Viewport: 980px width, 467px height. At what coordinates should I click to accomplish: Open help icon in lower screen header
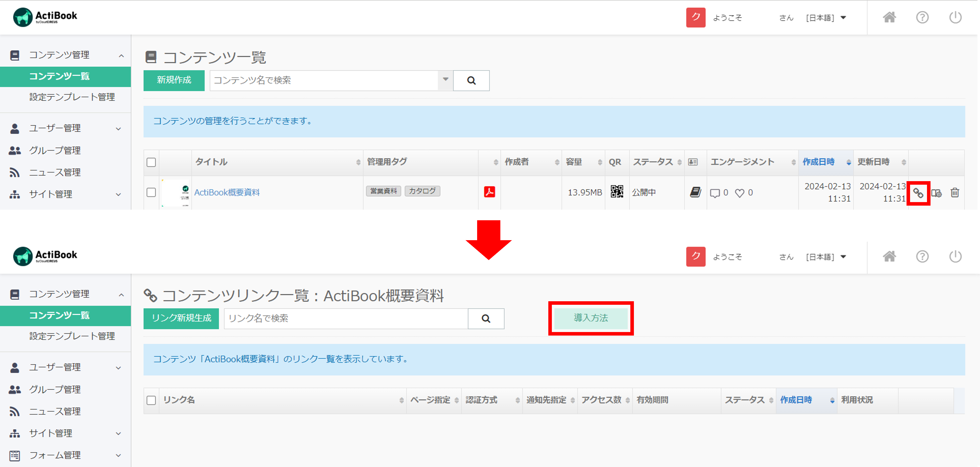(922, 256)
